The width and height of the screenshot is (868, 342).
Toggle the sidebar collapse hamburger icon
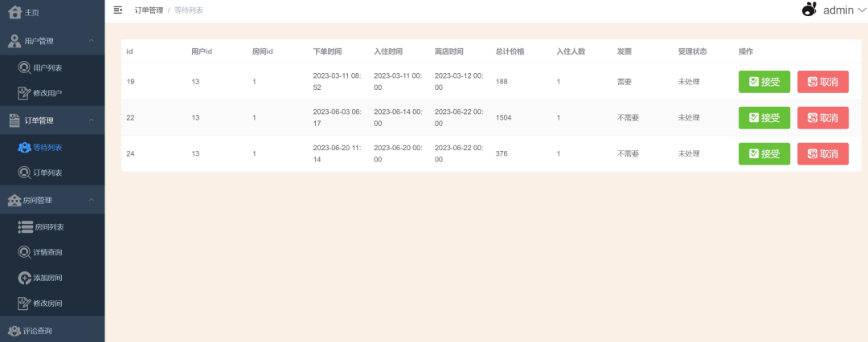(117, 10)
